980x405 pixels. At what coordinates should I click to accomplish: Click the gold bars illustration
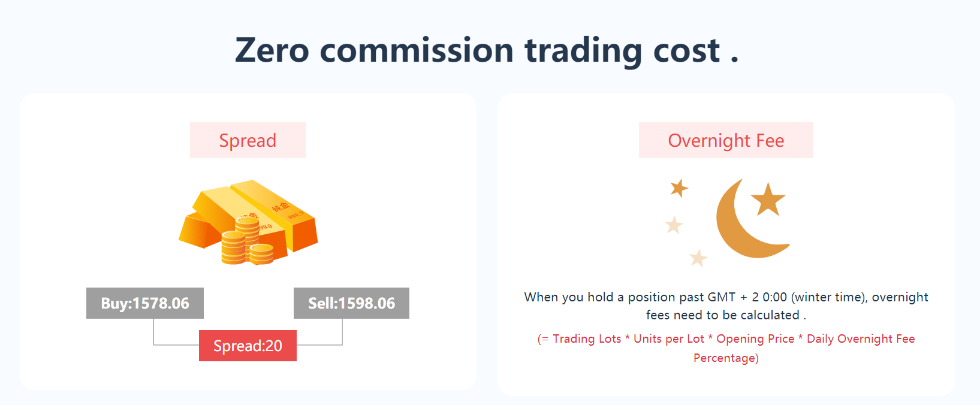[248, 222]
